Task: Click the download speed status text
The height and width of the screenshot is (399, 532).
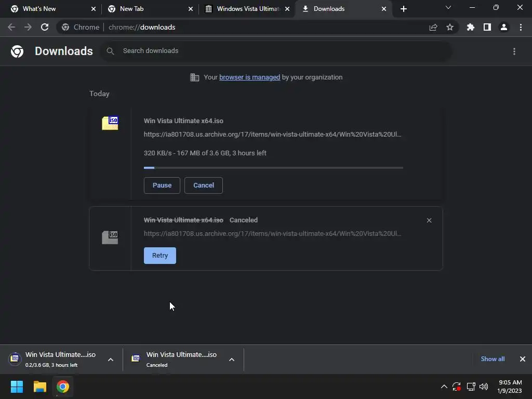Action: [205, 153]
